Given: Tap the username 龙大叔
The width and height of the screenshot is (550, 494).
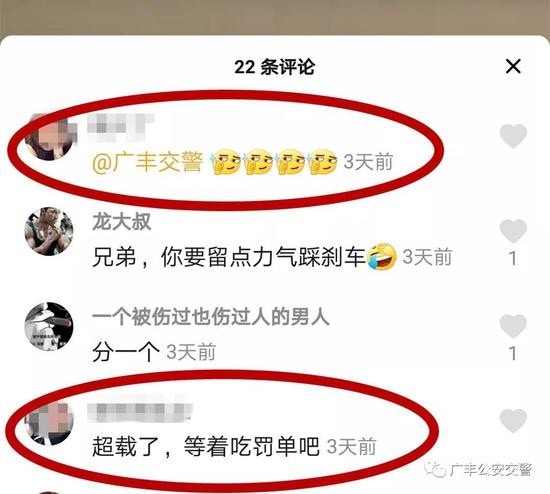Looking at the screenshot, I should [121, 222].
